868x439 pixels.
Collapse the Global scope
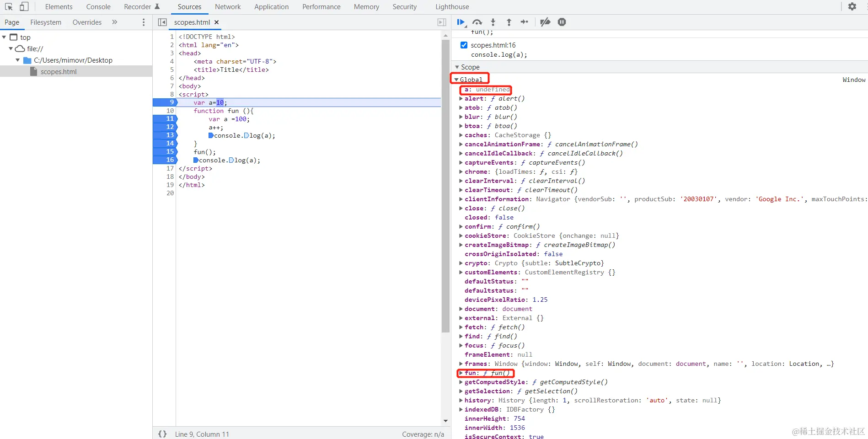pyautogui.click(x=456, y=80)
